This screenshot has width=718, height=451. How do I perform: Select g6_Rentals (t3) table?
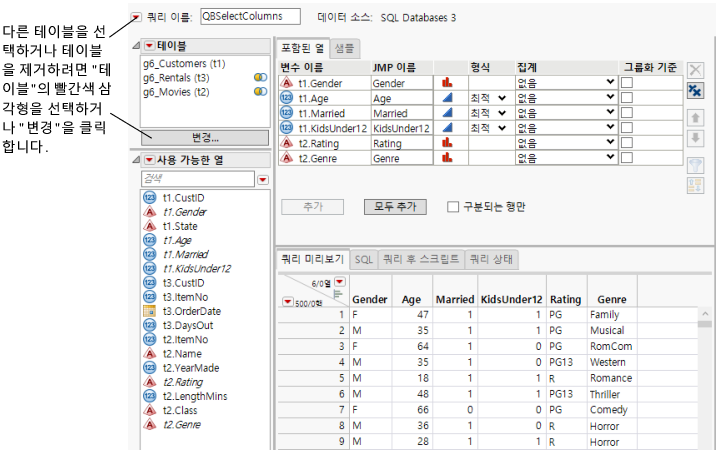[176, 78]
